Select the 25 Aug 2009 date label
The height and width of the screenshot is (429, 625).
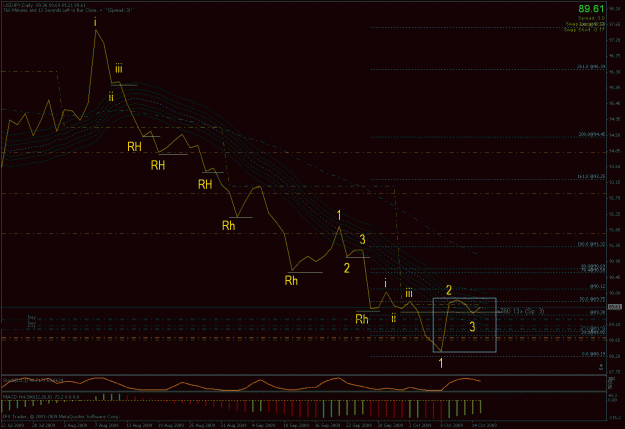tap(201, 425)
